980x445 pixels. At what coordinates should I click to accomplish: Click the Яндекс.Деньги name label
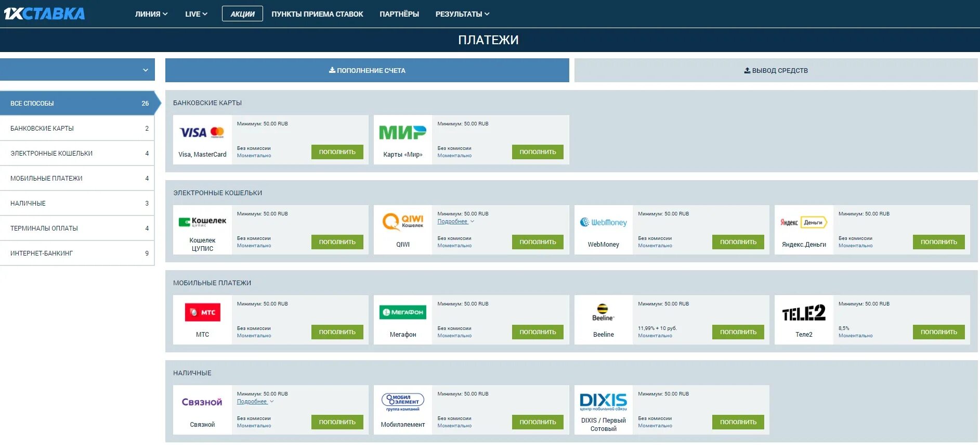click(804, 245)
